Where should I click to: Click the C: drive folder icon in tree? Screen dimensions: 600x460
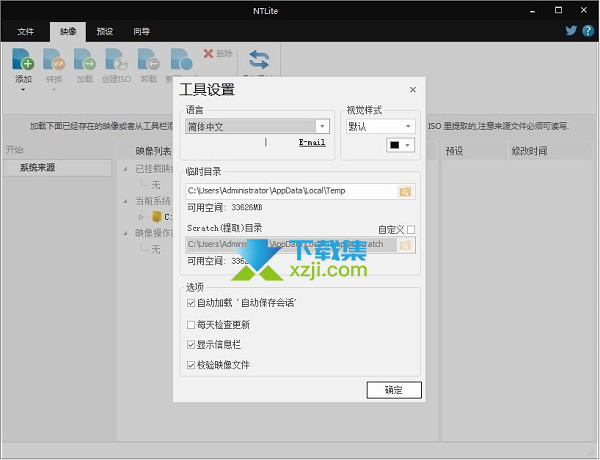157,217
